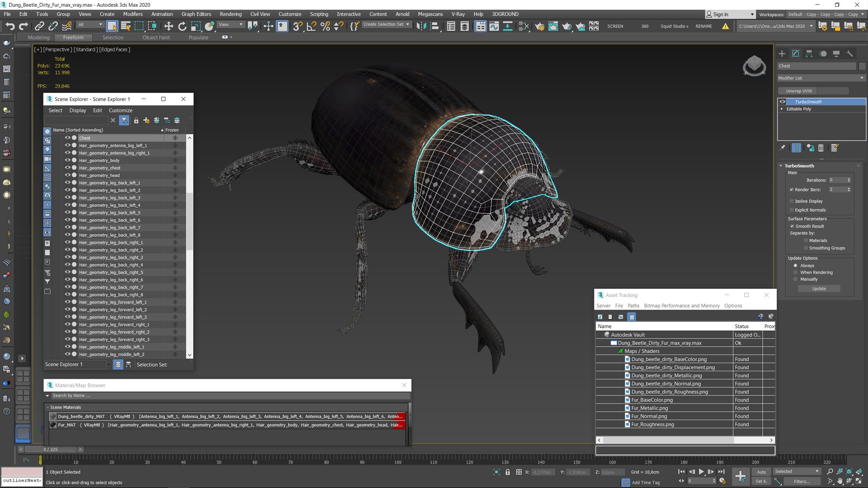Collapse Scene Materials group in Material Browser

[47, 407]
